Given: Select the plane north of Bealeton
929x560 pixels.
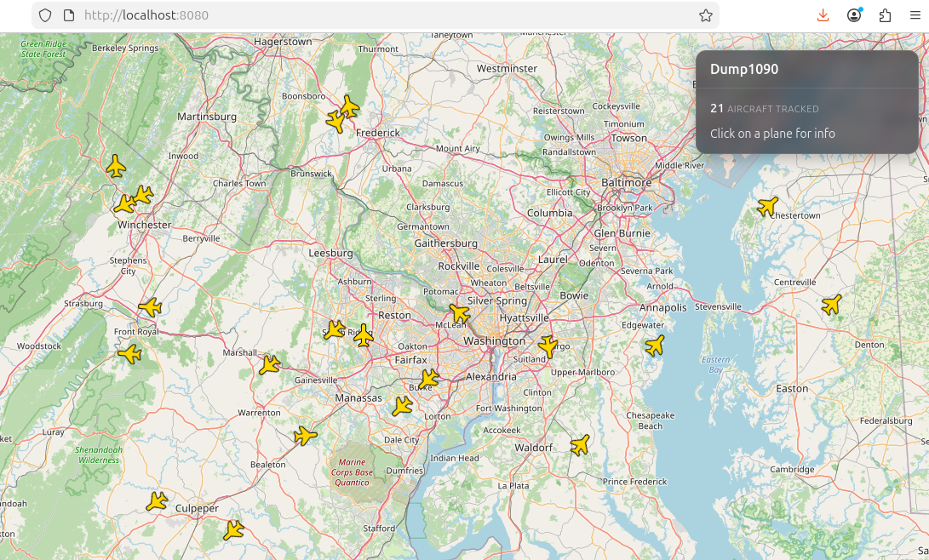Looking at the screenshot, I should [306, 436].
